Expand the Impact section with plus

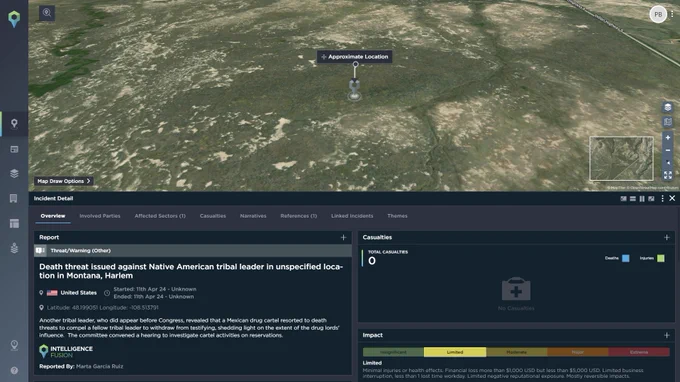pos(667,335)
